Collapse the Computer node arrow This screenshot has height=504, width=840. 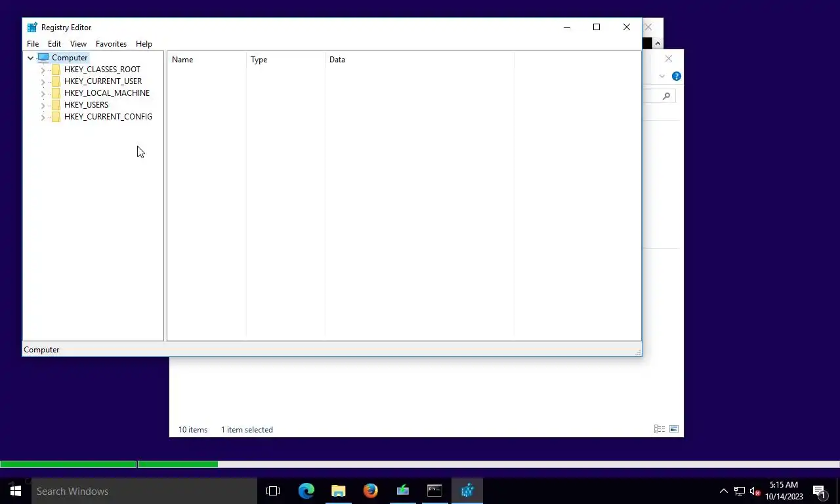click(30, 58)
